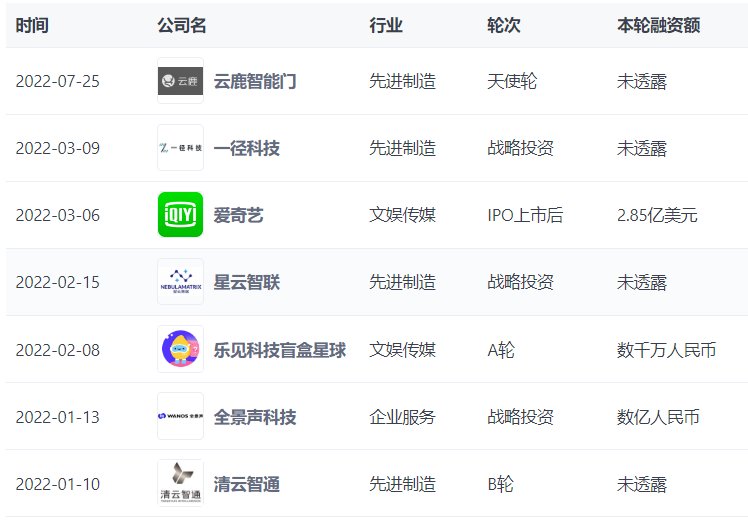Open the 一径科技 company link

tap(247, 148)
